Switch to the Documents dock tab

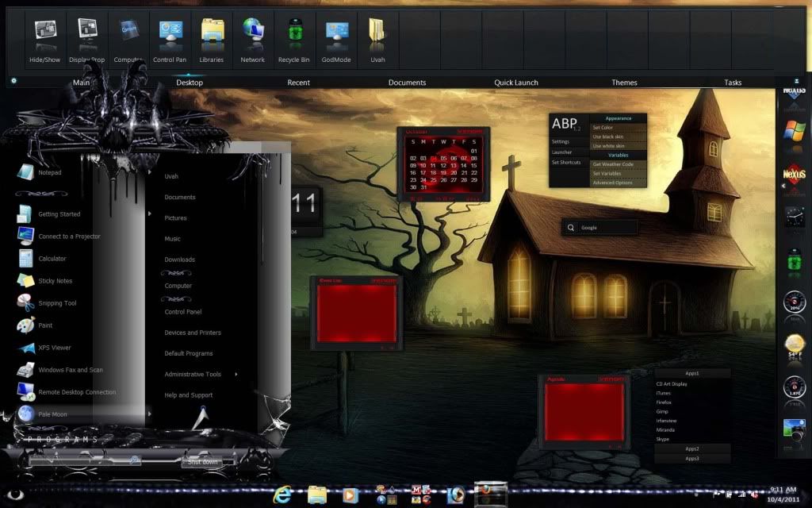[x=407, y=83]
